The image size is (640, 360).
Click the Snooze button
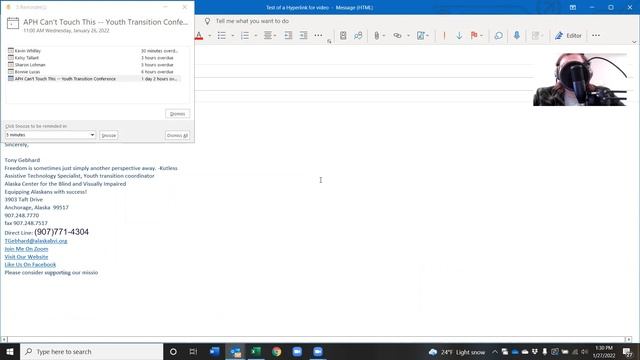click(x=109, y=135)
